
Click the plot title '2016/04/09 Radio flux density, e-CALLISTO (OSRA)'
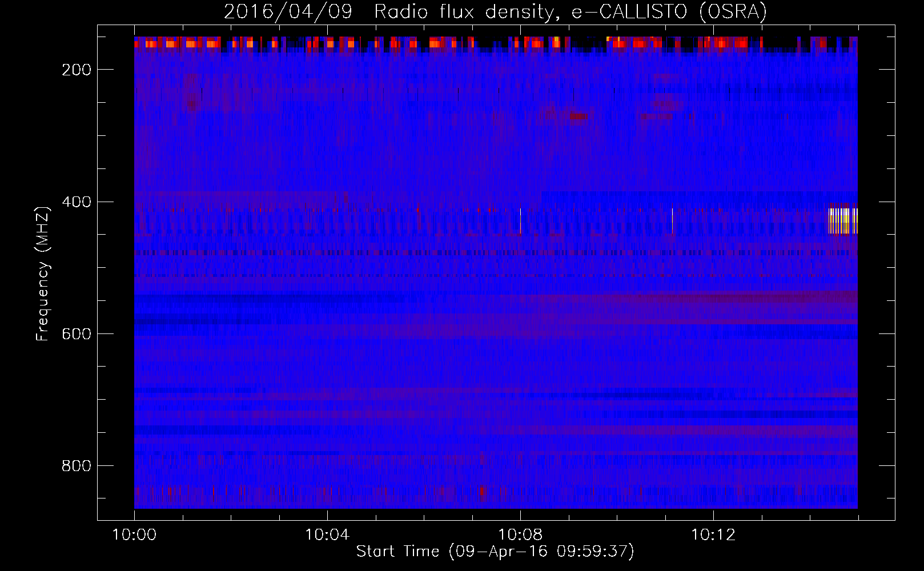point(495,11)
